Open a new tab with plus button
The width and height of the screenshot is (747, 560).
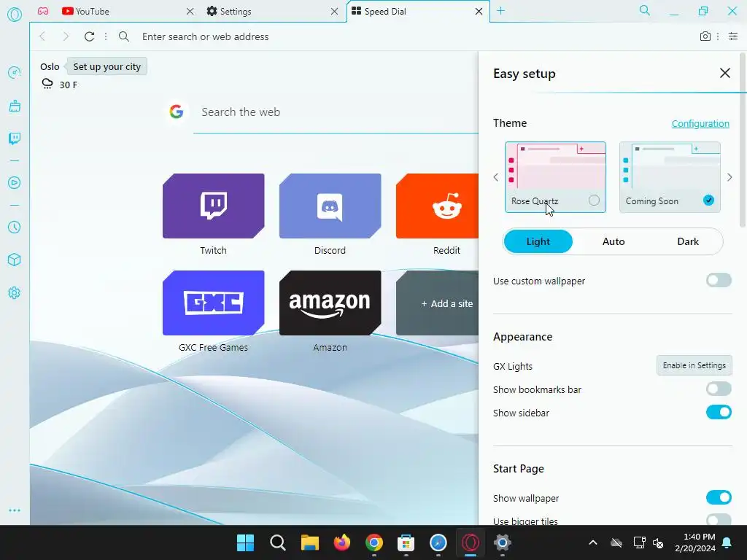(500, 11)
